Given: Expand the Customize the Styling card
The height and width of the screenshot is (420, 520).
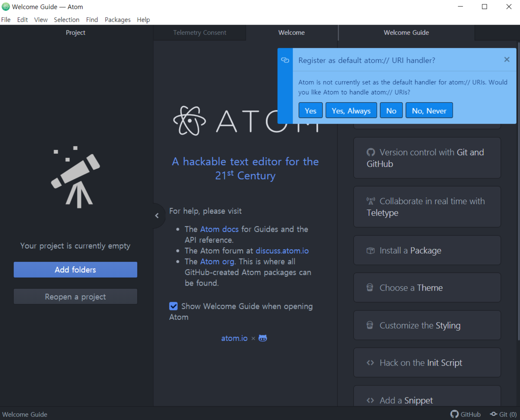Looking at the screenshot, I should (427, 325).
